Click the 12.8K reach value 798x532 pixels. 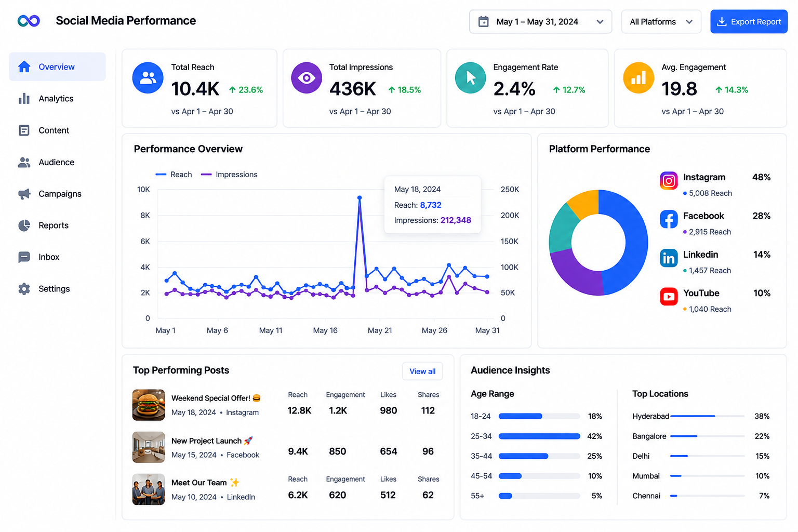coord(299,410)
